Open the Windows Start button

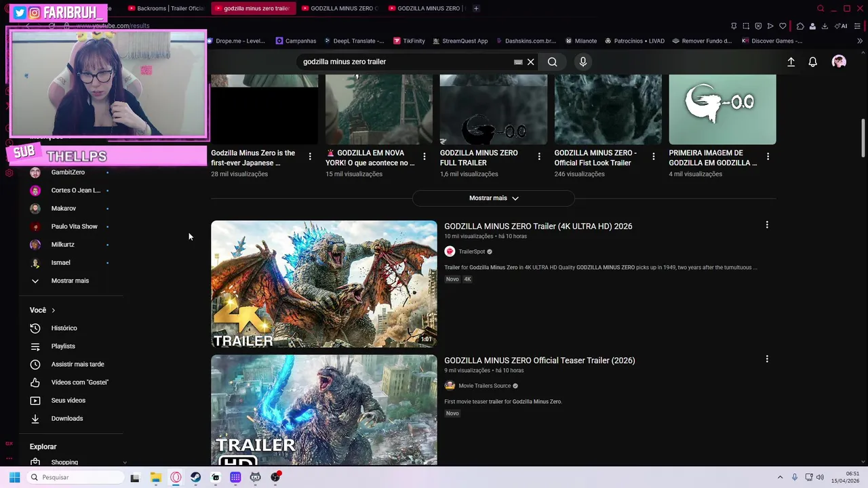[x=14, y=477]
